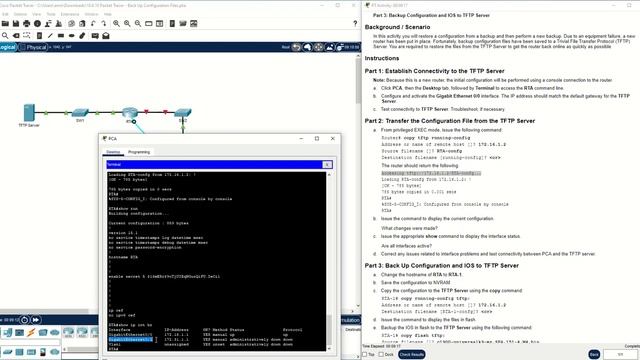This screenshot has width=640, height=360.
Task: Select the SW1 switch in topology
Action: pyautogui.click(x=80, y=112)
